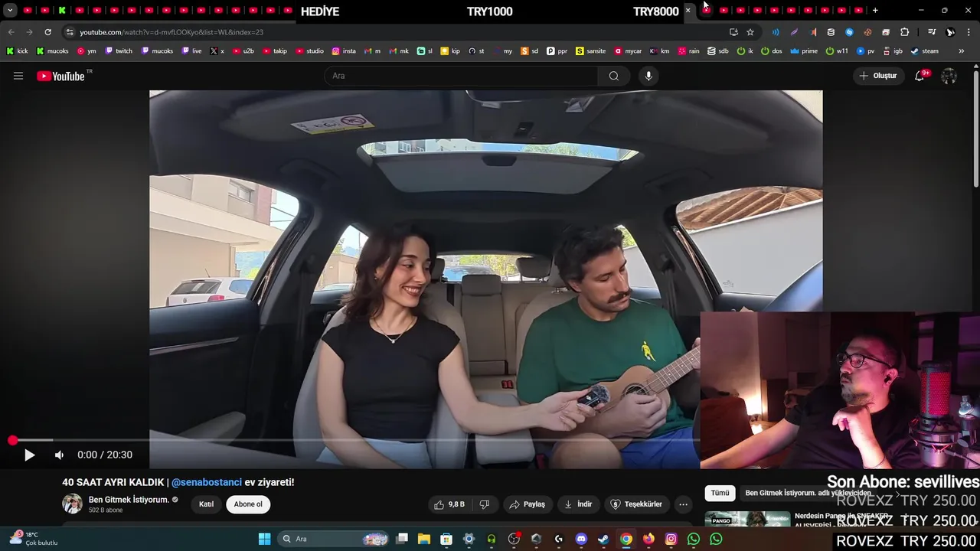Start voice search with the microphone icon

click(648, 76)
